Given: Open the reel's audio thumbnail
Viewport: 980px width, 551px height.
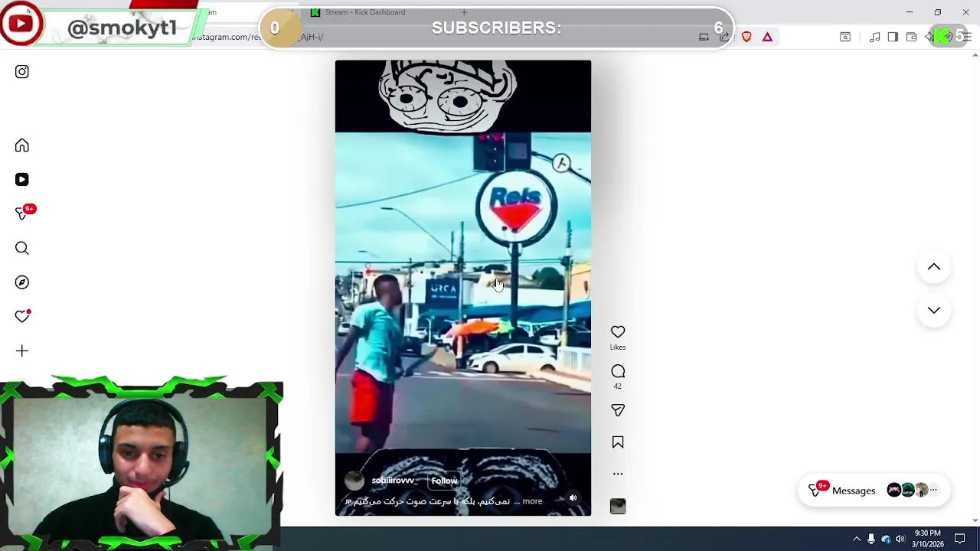Looking at the screenshot, I should tap(618, 506).
